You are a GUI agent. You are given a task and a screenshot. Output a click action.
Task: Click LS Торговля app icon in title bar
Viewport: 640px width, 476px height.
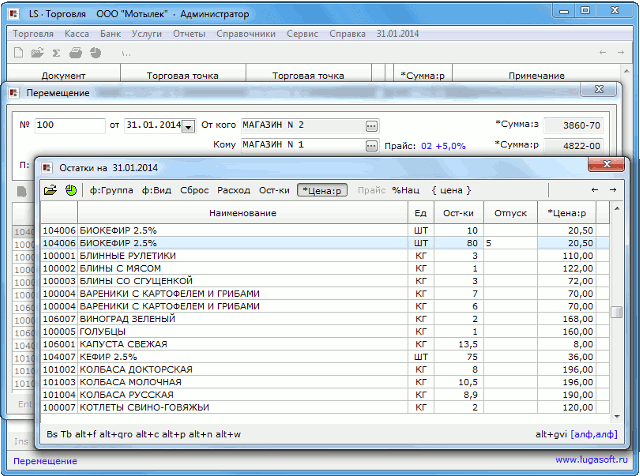pos(14,13)
